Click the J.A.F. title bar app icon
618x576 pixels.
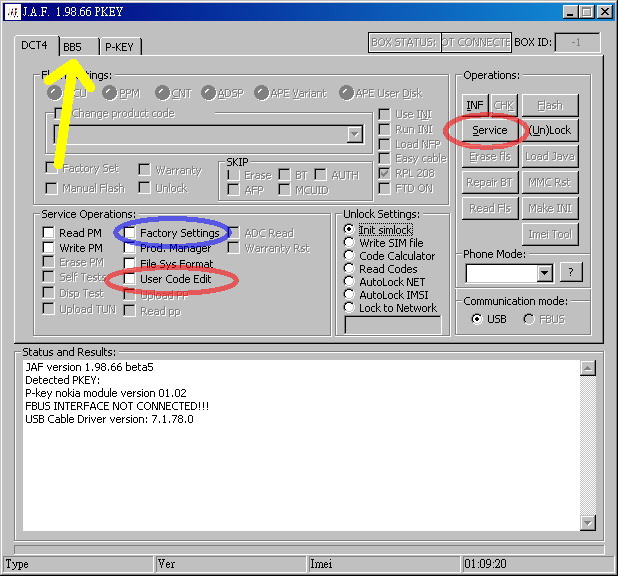pyautogui.click(x=13, y=11)
